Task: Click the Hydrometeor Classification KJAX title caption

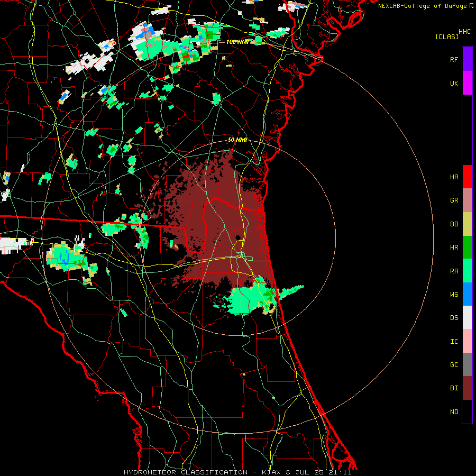Action: 237,472
